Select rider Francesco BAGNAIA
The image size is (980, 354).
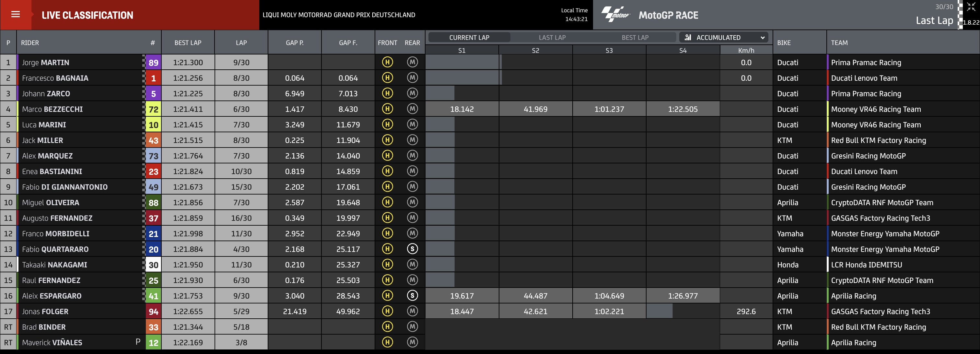[55, 78]
